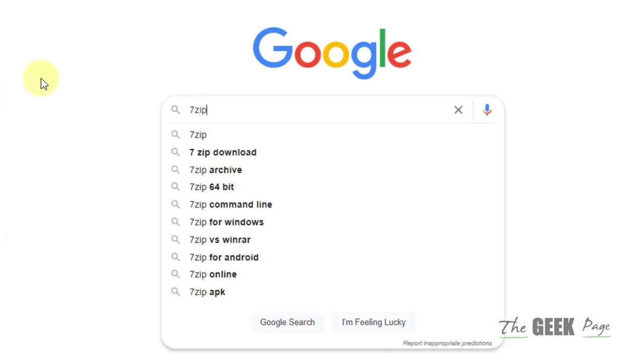Screen dimensions: 644x362
Task: Click the magnifier icon in search box
Action: pos(175,110)
